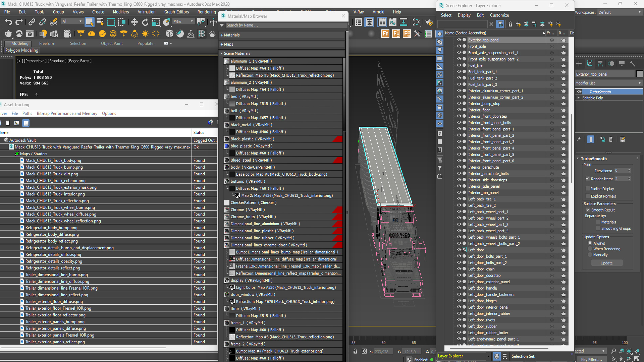Screen dimensions: 644x362
Task: Click the Sphere primitive icon
Action: (102, 34)
